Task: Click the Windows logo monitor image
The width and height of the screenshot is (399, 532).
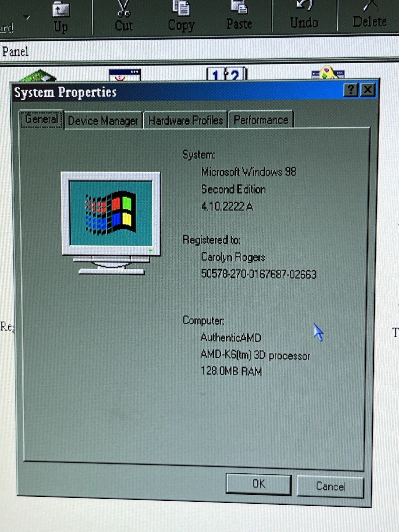Action: [111, 223]
